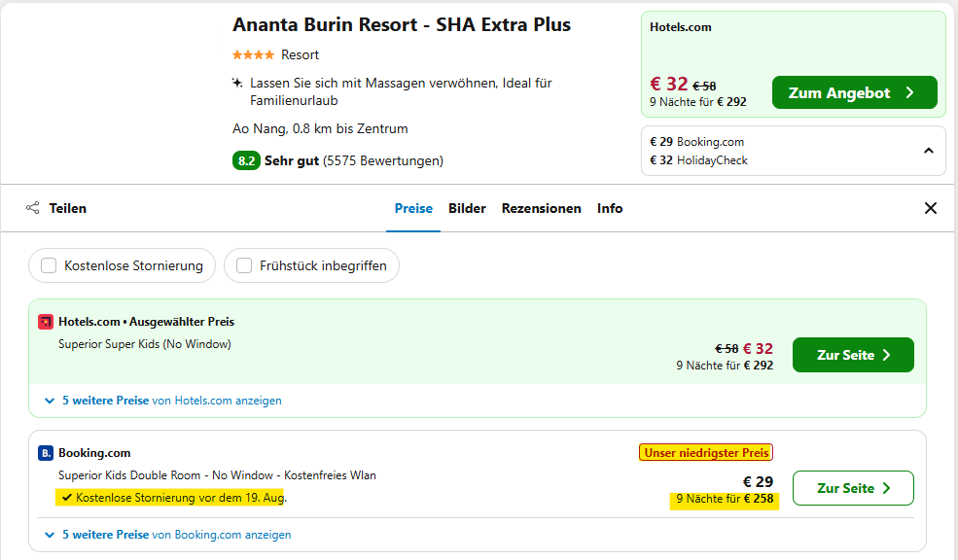Click Zur Seite button for Hotels.com offer
Screen dimensions: 958x560
(853, 355)
